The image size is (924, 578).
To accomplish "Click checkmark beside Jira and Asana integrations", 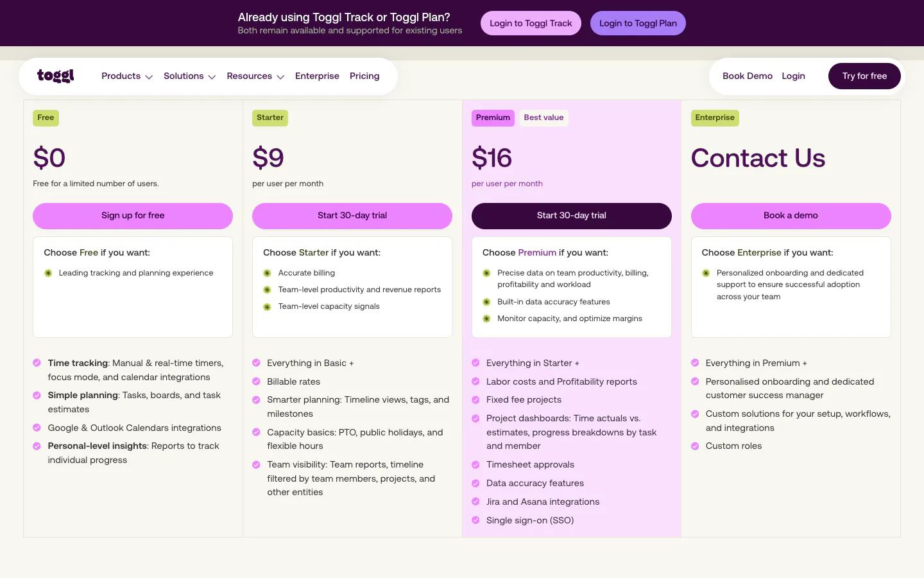I will 475,502.
